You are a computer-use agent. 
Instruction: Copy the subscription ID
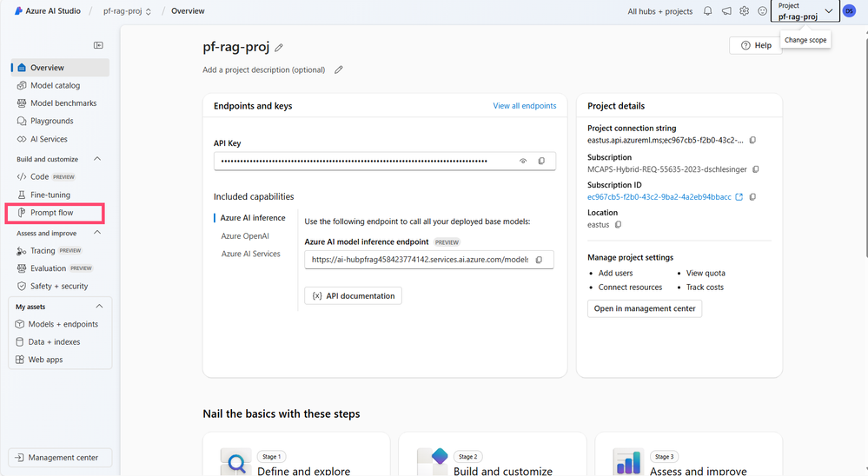[752, 197]
